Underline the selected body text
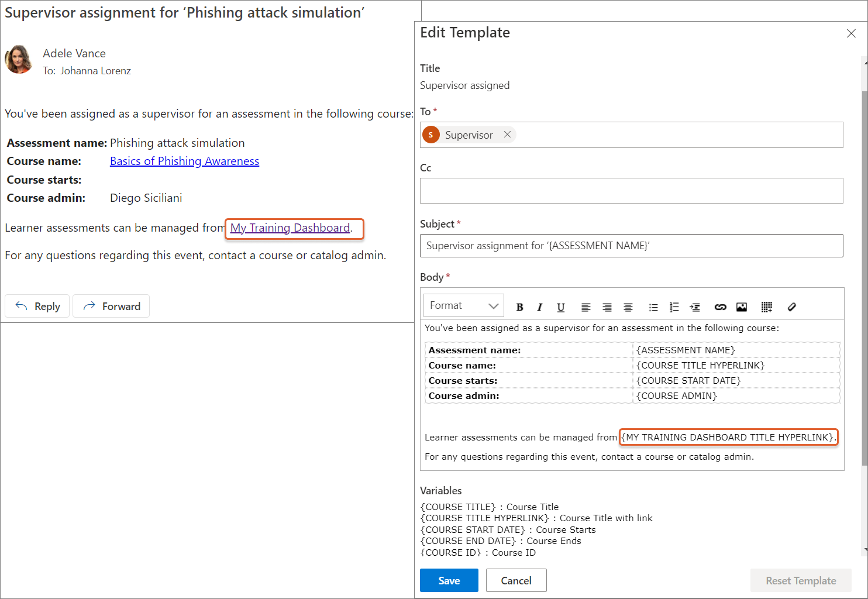This screenshot has height=599, width=868. click(x=560, y=307)
